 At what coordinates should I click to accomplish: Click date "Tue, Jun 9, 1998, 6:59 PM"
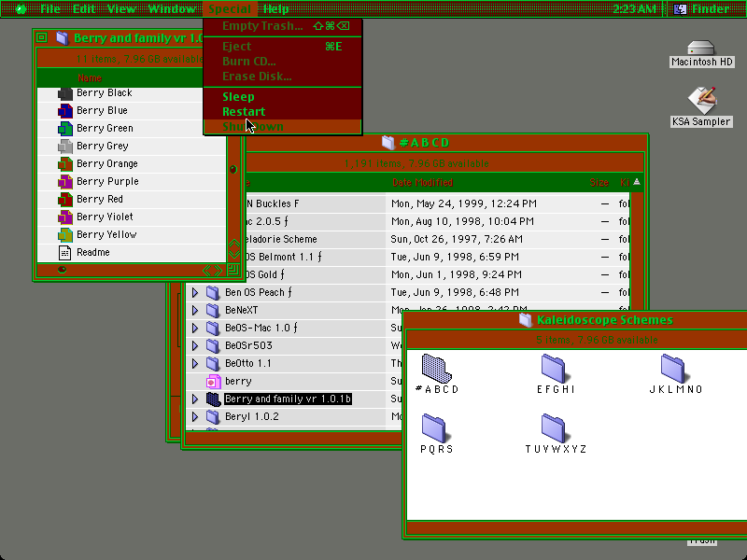[455, 258]
